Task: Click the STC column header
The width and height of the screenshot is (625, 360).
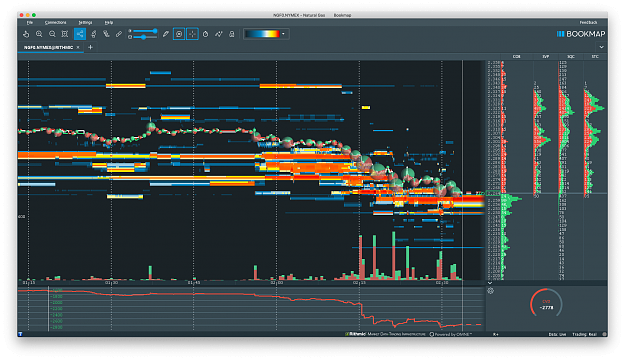Action: [x=595, y=57]
